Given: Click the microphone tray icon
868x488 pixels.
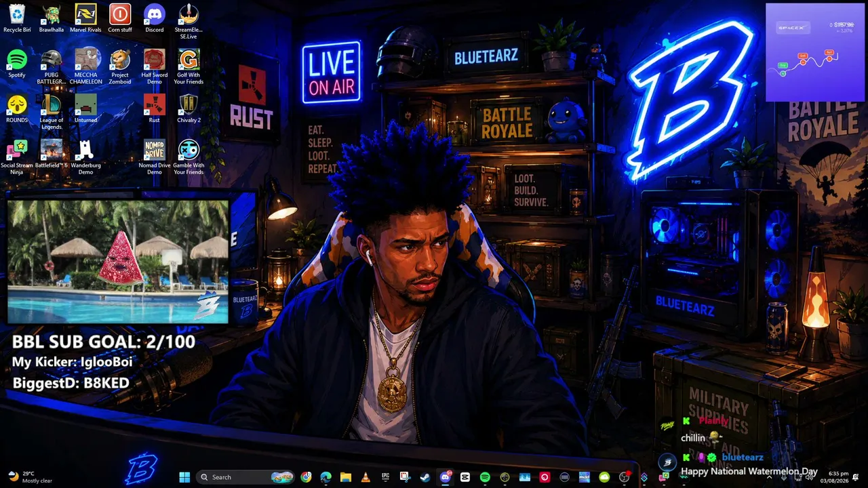Looking at the screenshot, I should tap(783, 477).
